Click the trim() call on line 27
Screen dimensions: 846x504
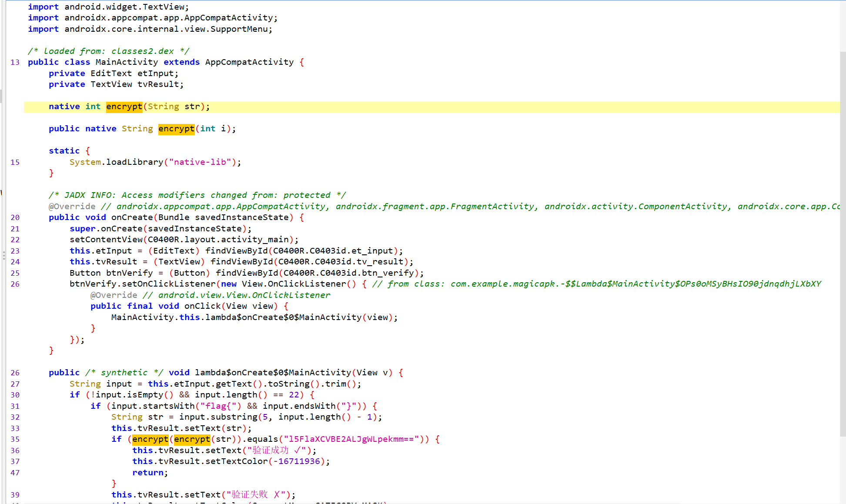pos(341,384)
